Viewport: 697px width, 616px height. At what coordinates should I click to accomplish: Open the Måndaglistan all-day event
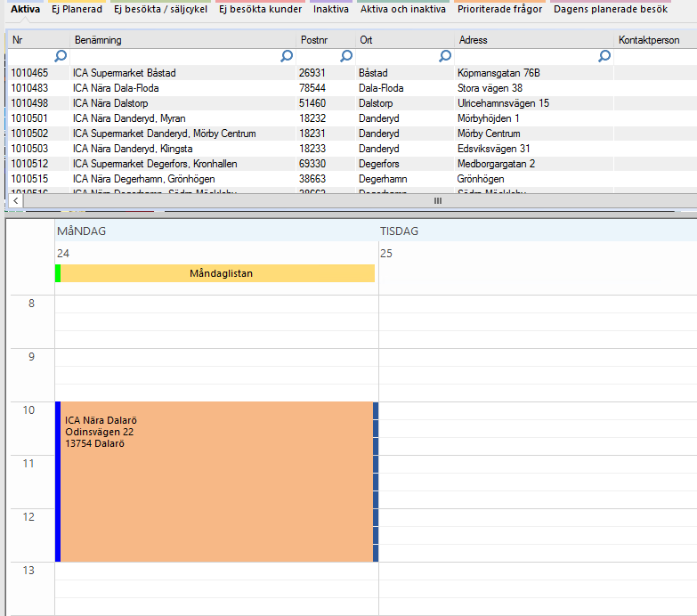215,273
